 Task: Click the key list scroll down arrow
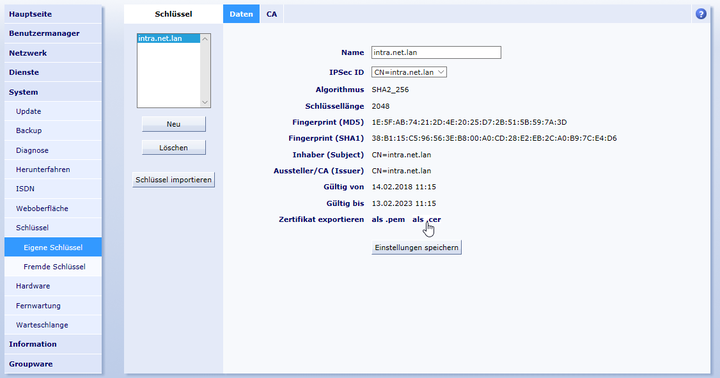pyautogui.click(x=205, y=102)
